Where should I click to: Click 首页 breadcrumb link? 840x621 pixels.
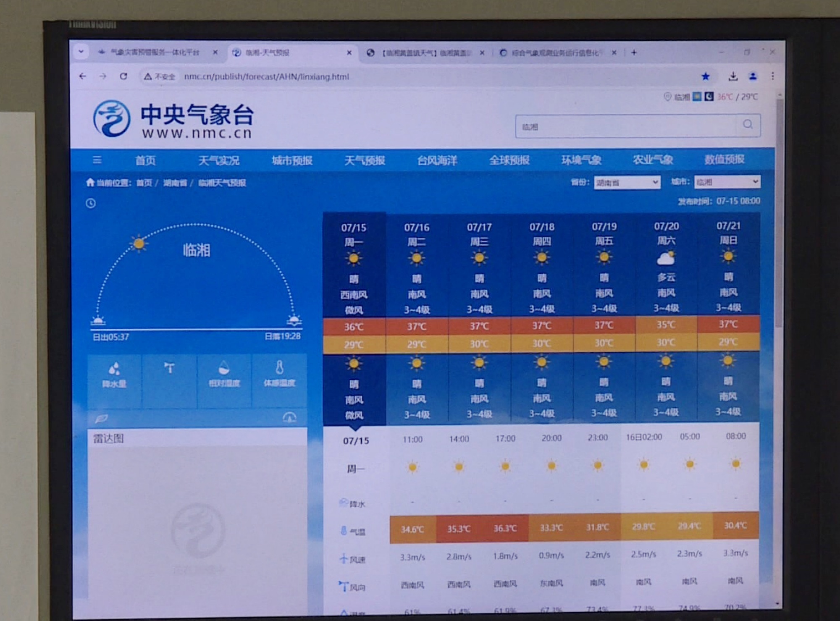[x=144, y=183]
